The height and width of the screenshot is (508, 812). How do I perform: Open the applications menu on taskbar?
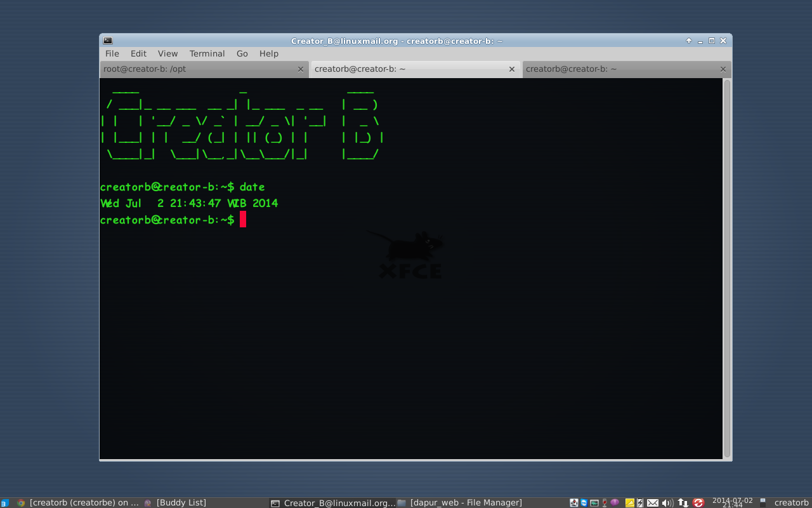click(5, 502)
